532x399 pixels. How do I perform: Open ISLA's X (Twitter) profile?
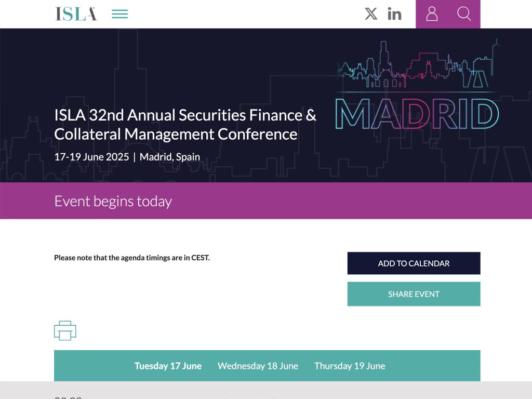coord(371,14)
